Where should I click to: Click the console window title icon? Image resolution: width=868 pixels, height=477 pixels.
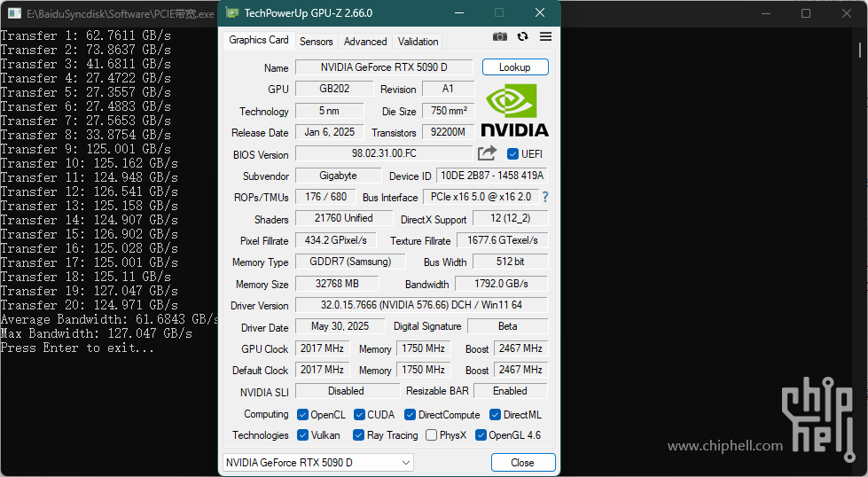pos(15,14)
